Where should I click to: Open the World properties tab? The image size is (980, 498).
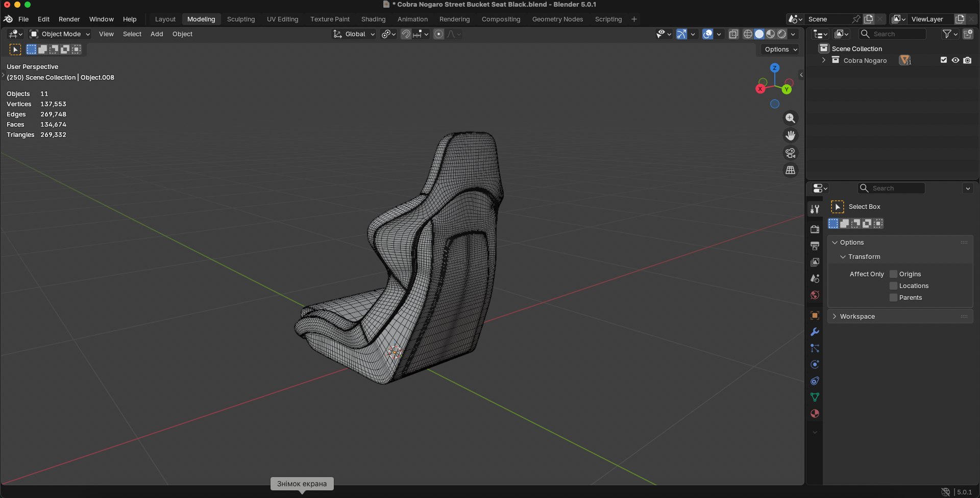[x=815, y=295]
